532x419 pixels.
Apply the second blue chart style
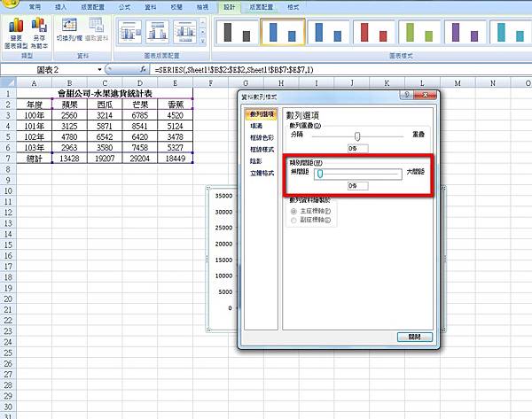(x=328, y=32)
